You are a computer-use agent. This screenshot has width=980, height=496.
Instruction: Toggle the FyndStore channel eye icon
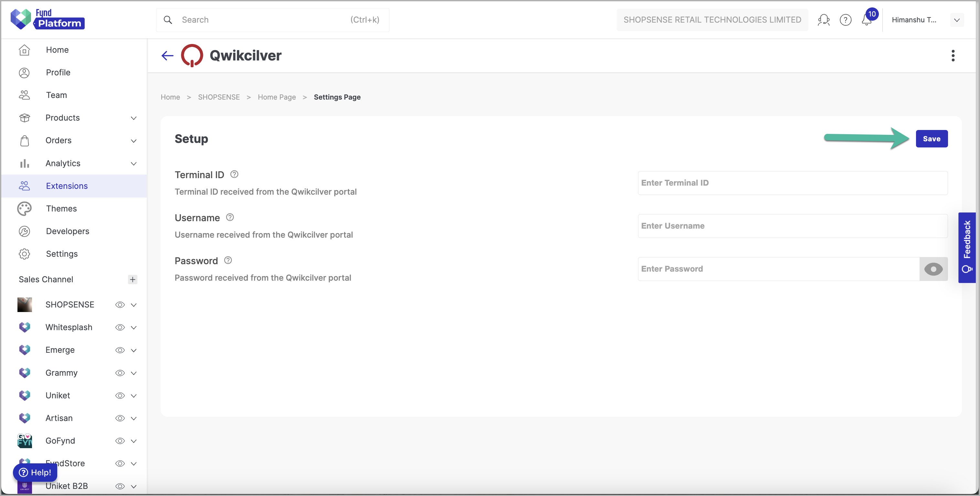pyautogui.click(x=120, y=464)
